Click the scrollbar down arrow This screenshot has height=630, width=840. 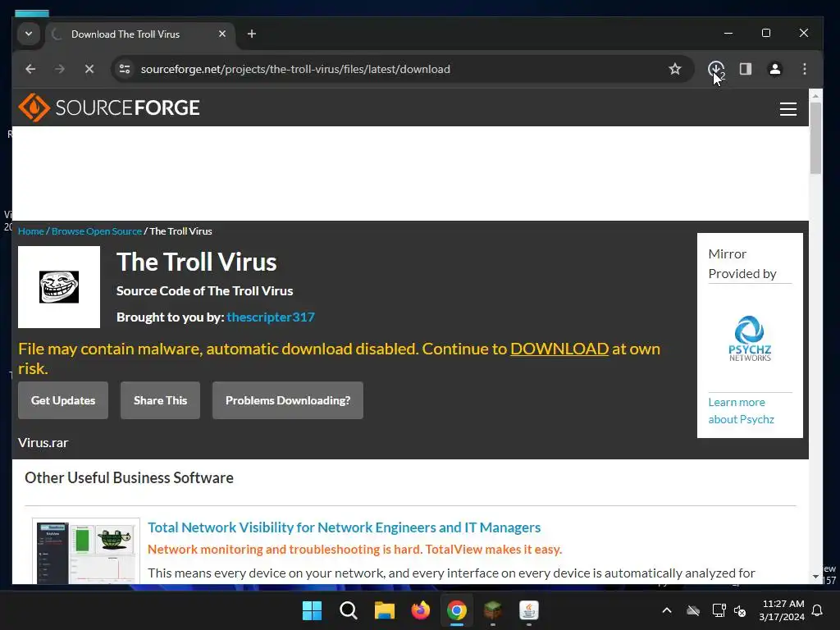coord(815,577)
